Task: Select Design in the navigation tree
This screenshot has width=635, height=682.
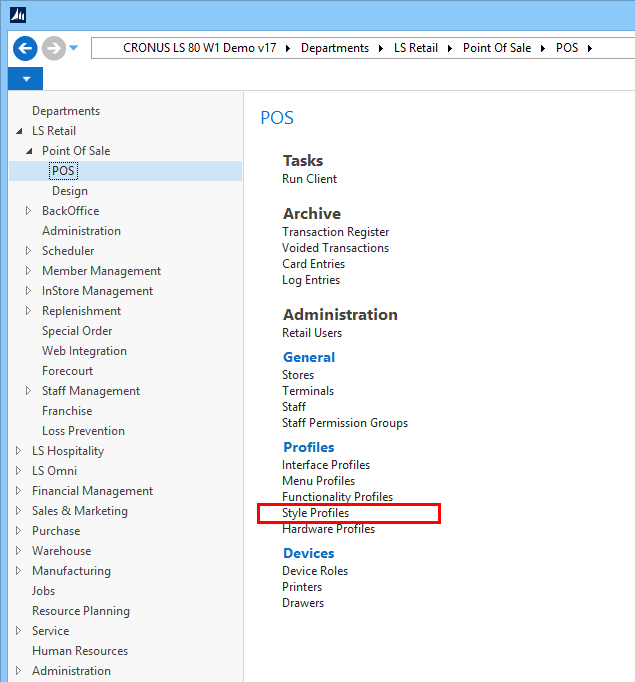Action: point(69,191)
